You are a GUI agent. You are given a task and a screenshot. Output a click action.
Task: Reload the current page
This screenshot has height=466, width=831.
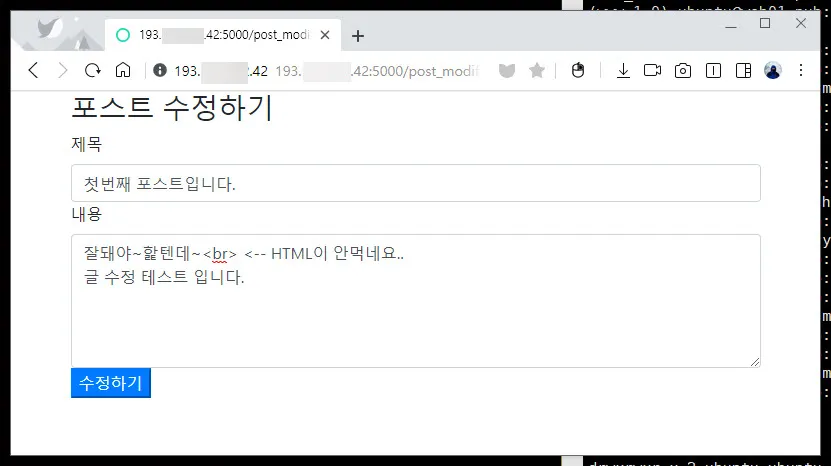click(x=93, y=70)
